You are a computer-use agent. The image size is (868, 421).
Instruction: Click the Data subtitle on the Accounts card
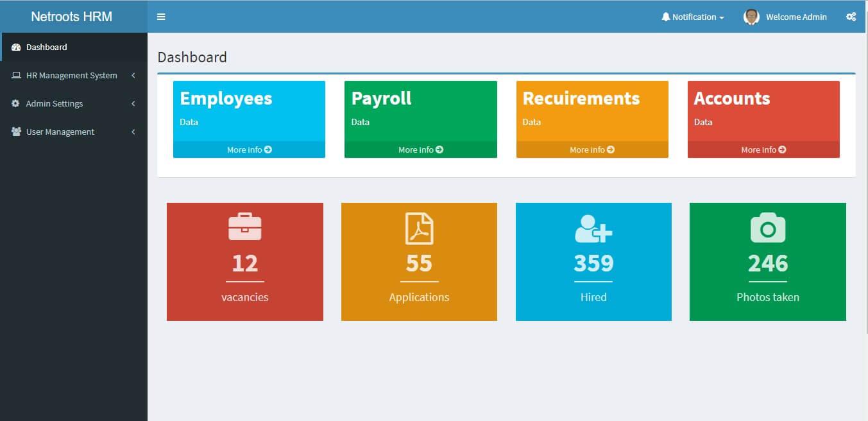pos(703,122)
